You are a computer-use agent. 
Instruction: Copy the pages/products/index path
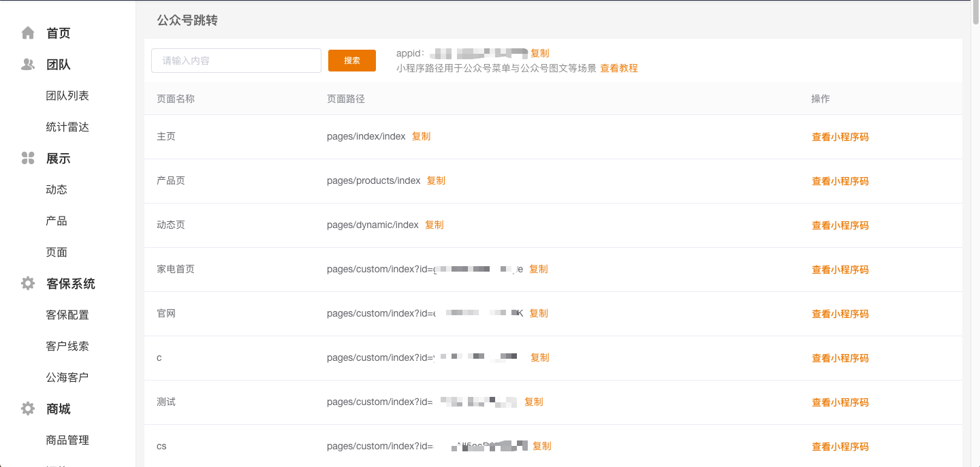pos(436,180)
